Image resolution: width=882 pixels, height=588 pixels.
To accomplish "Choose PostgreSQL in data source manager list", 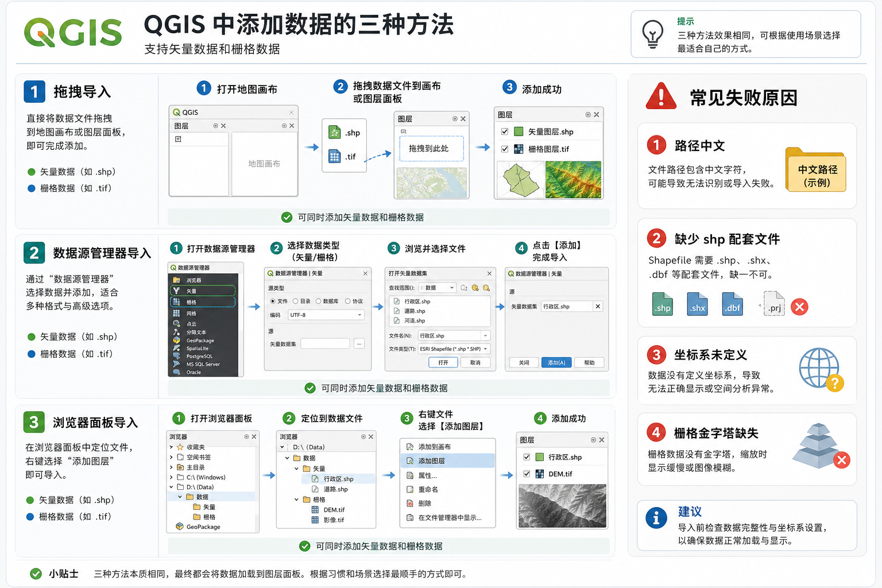I will tap(202, 357).
